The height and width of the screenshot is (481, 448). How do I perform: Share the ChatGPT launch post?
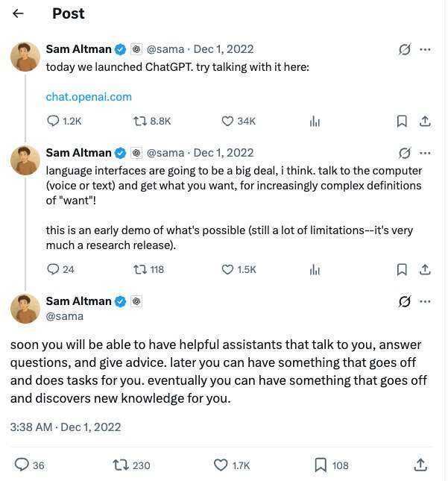425,121
